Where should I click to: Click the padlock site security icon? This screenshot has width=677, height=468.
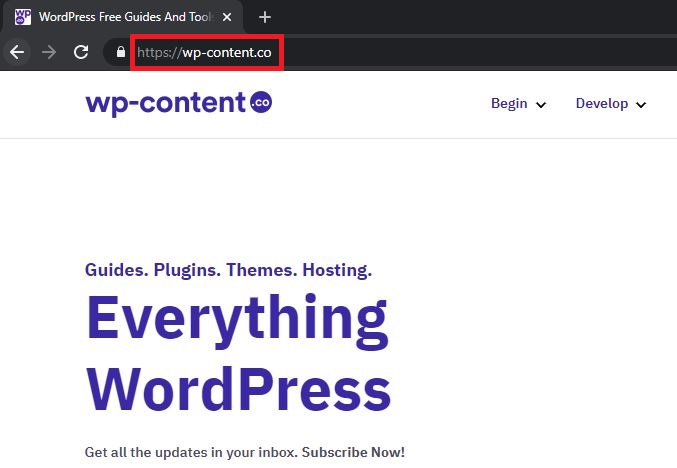(121, 52)
